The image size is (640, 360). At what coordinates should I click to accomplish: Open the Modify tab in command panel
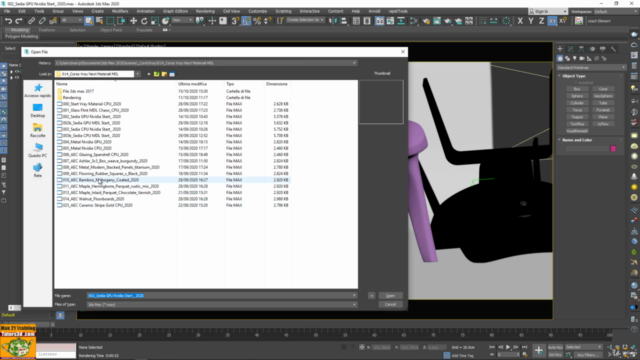(571, 49)
